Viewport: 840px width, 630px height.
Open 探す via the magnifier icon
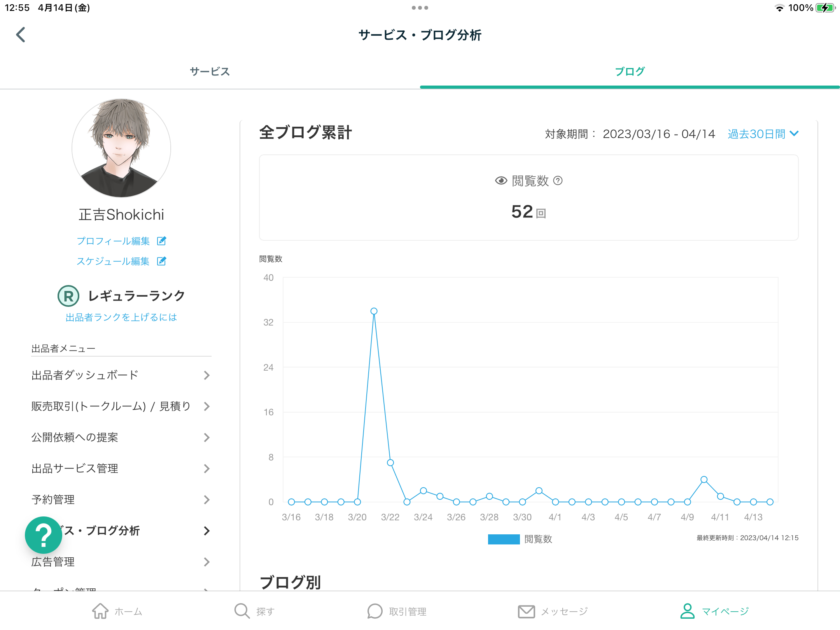241,611
